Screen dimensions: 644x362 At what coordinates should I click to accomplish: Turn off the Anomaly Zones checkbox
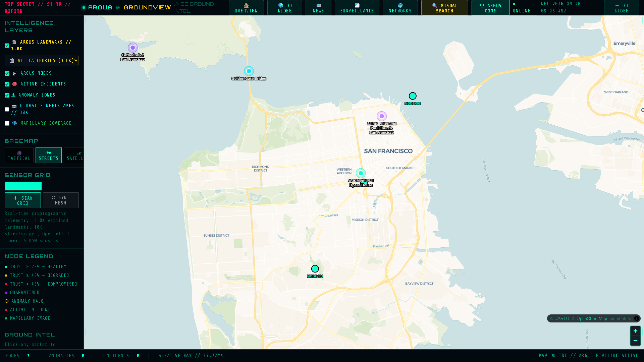[x=7, y=95]
